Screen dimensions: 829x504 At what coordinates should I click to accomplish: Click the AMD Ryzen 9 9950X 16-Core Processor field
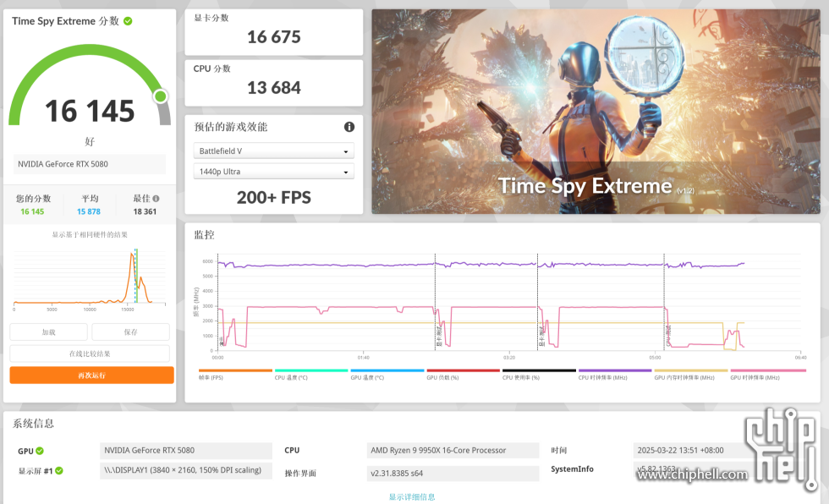click(x=453, y=451)
